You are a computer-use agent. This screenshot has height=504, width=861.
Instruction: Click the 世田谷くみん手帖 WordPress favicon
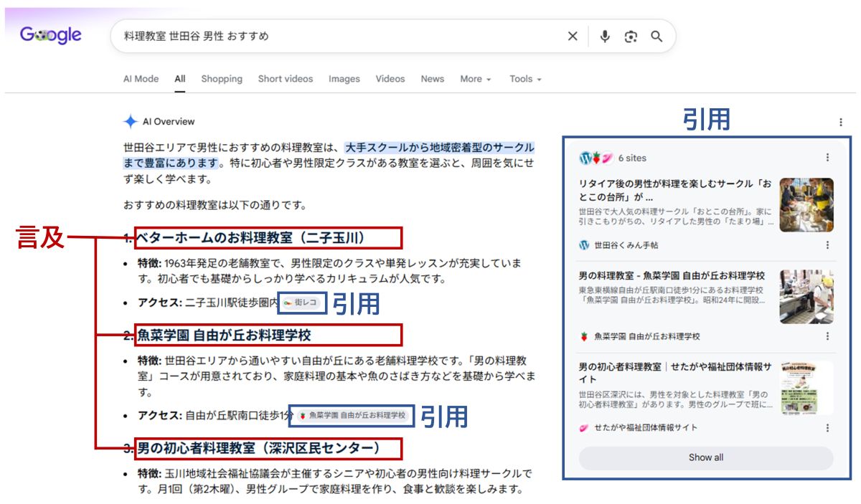pos(584,245)
